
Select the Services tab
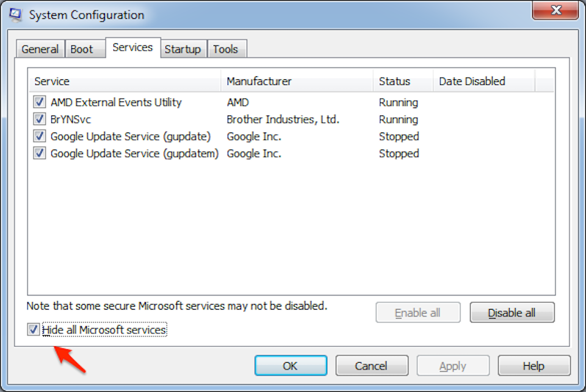click(x=132, y=48)
